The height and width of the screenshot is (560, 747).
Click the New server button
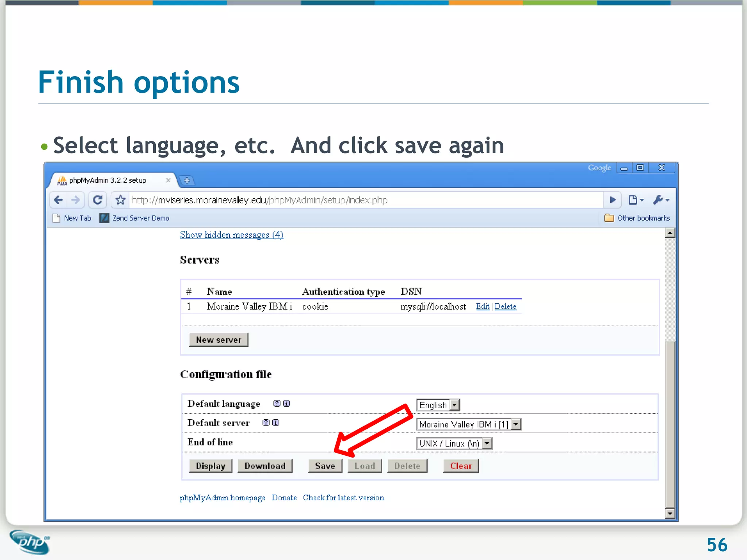click(x=218, y=340)
